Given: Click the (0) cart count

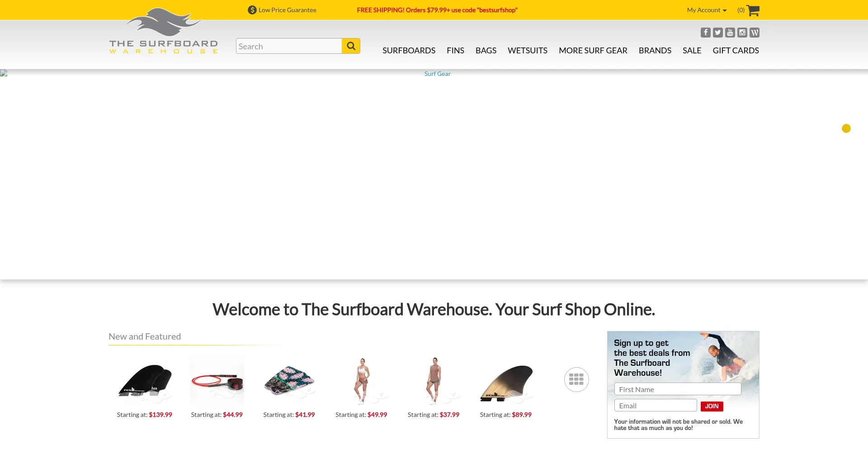Looking at the screenshot, I should (741, 10).
